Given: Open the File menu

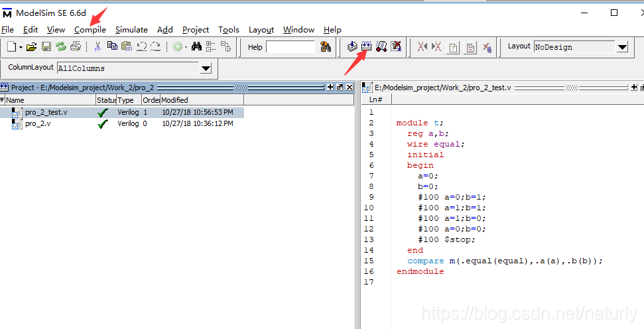Looking at the screenshot, I should pyautogui.click(x=7, y=30).
